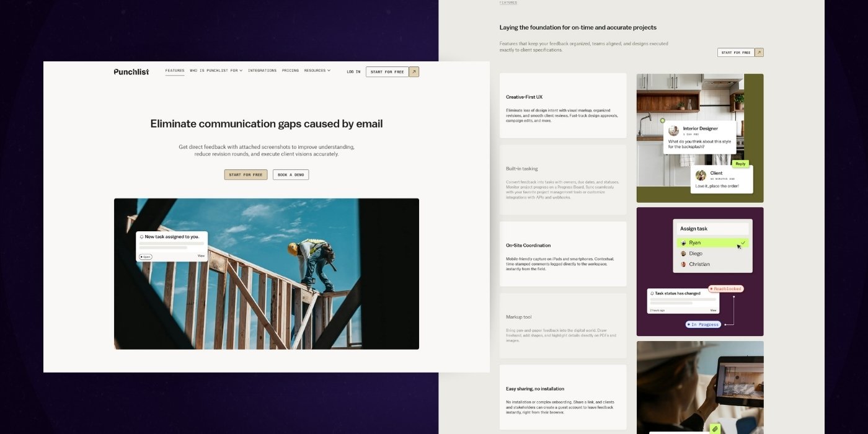This screenshot has width=868, height=434.
Task: Open the Integrations nav item
Action: coord(262,71)
